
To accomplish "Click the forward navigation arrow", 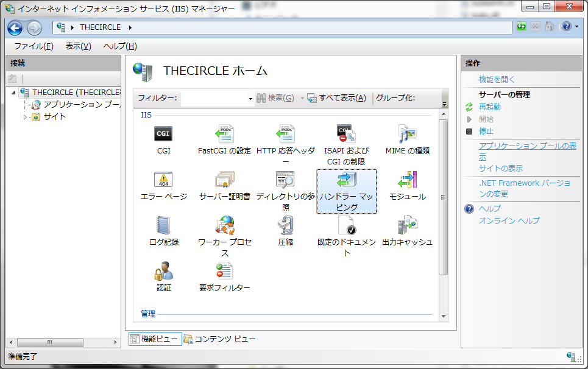I will coord(34,28).
